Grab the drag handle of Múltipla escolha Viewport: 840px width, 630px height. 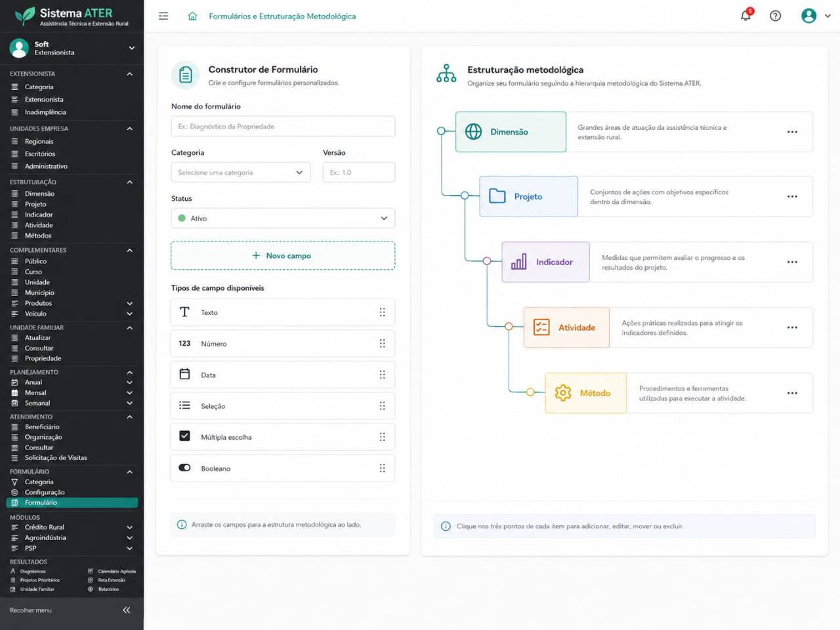click(382, 437)
